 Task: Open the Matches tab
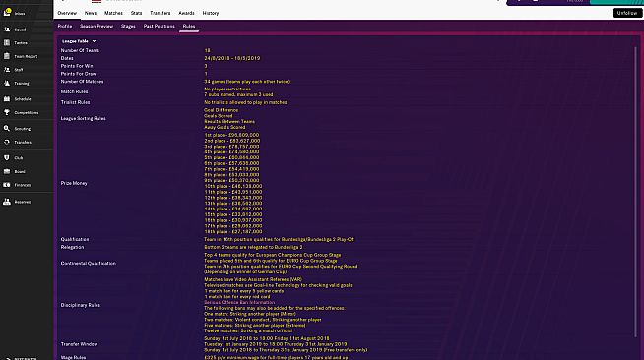(113, 13)
